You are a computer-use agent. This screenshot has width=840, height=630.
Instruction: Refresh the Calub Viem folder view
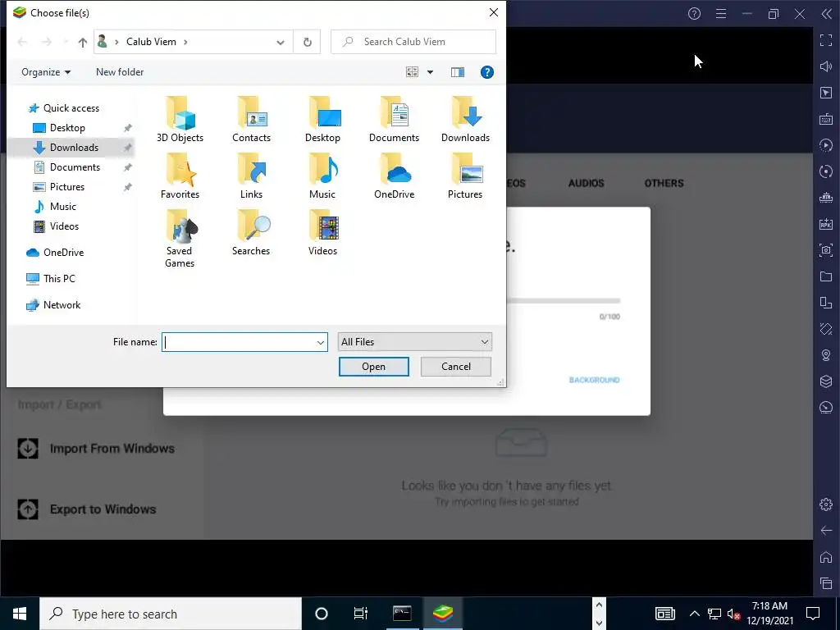point(307,42)
